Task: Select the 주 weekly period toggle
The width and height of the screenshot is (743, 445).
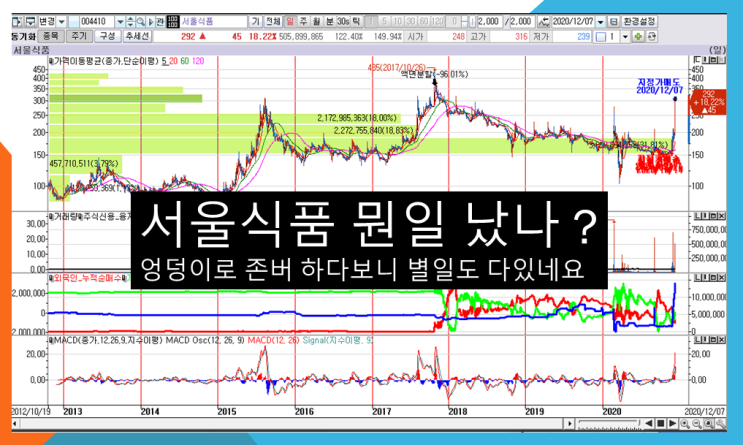Action: point(303,22)
